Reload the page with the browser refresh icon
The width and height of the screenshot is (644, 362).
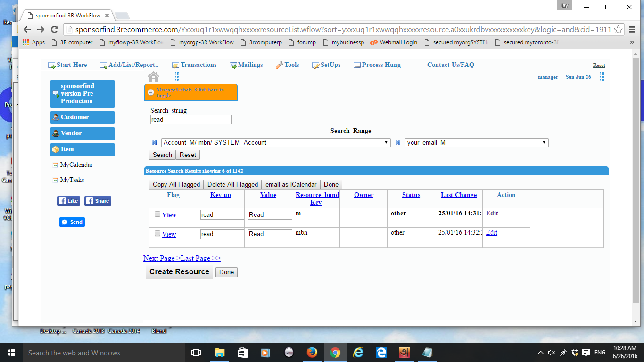click(x=55, y=29)
